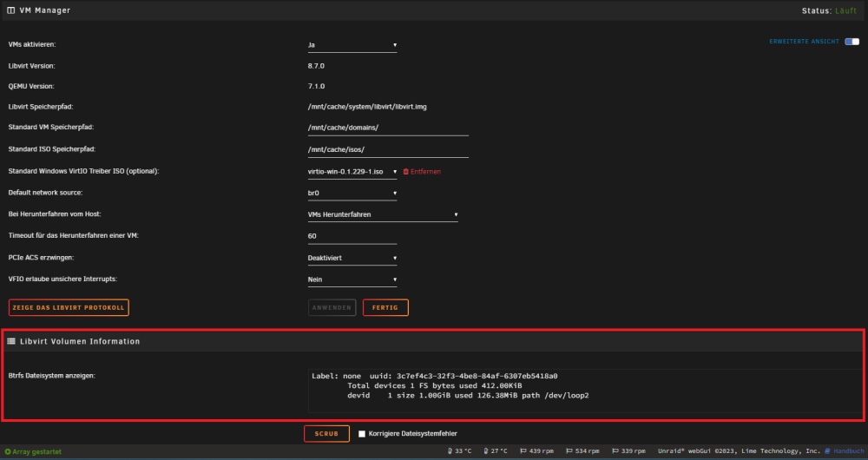Click the Standard ISO Speicherpfad input field

point(388,149)
